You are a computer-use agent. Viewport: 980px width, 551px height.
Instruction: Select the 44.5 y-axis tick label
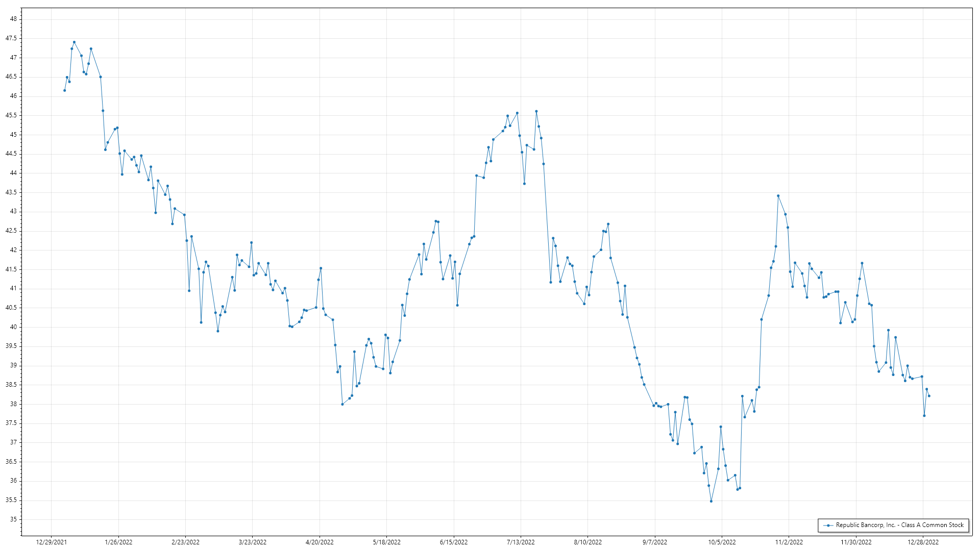tap(11, 154)
